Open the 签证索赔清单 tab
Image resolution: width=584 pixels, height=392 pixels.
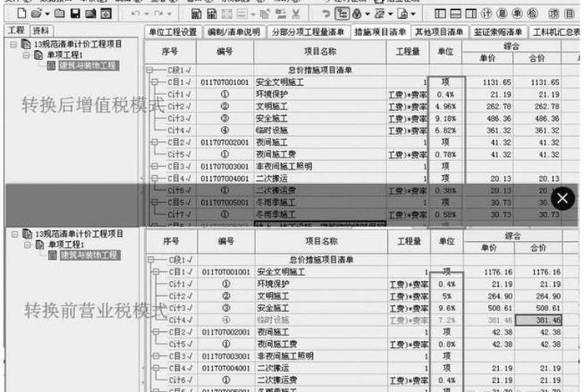click(498, 32)
